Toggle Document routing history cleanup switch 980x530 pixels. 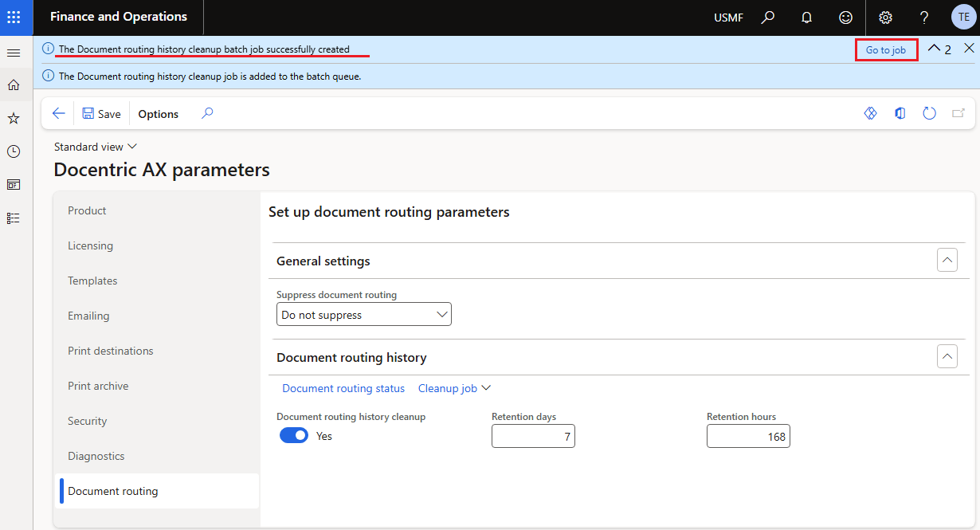pos(294,436)
